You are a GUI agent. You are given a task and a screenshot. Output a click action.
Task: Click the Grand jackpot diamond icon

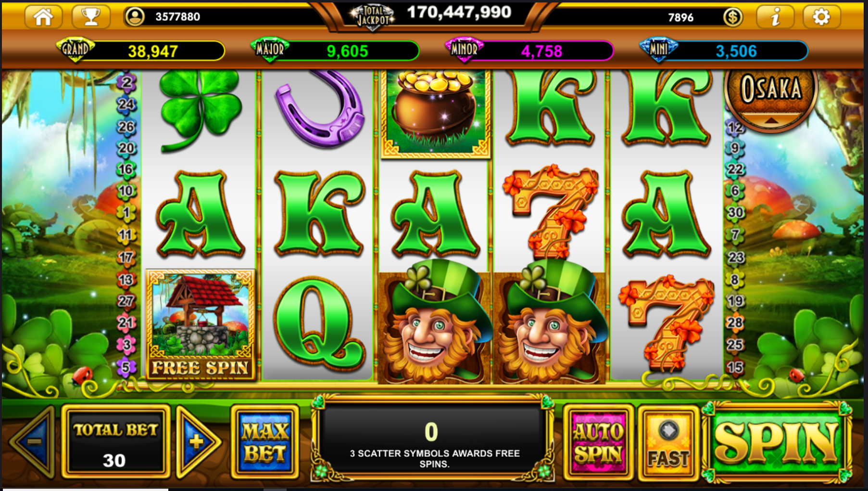click(75, 50)
